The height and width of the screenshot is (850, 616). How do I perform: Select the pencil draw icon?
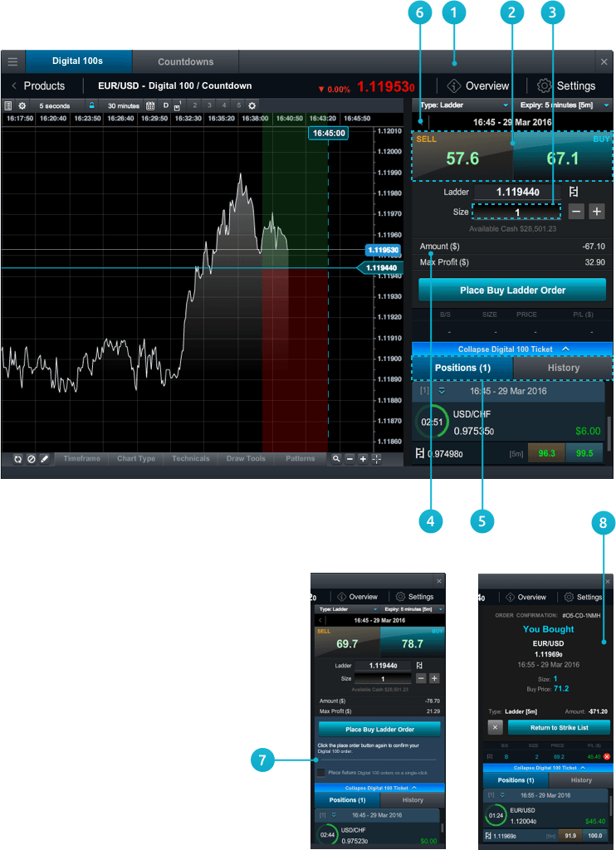[45, 459]
